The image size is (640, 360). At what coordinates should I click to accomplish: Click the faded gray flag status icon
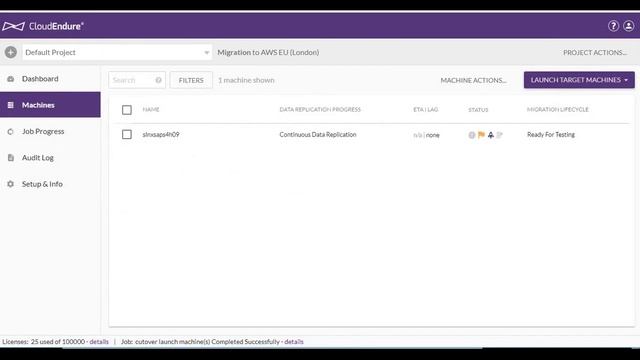click(x=500, y=135)
